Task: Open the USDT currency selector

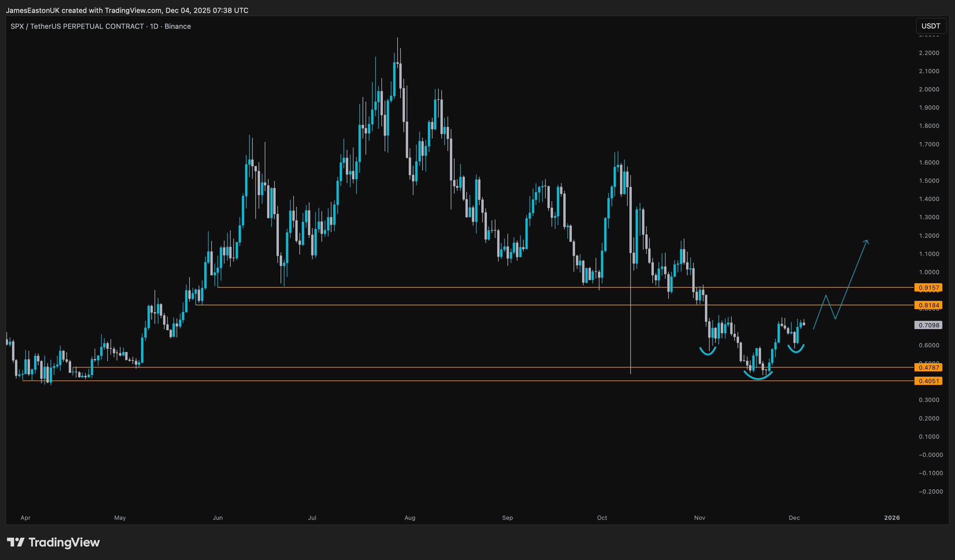Action: (931, 26)
